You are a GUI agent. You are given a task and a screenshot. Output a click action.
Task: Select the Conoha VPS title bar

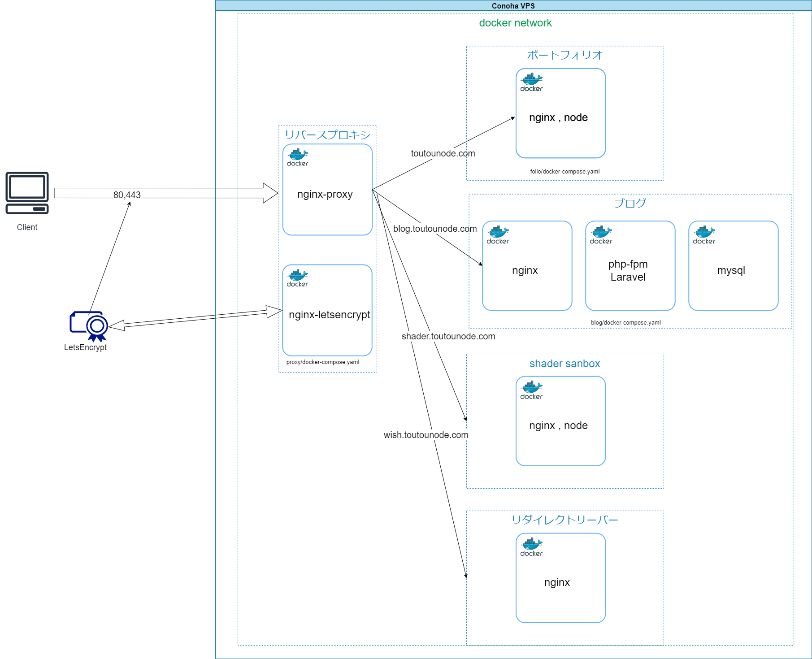(x=513, y=6)
